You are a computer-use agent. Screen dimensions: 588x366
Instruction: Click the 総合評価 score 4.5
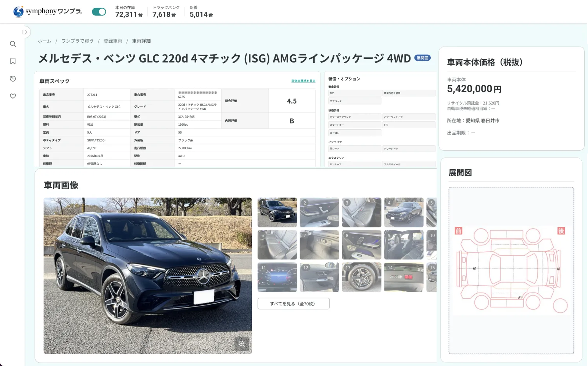(x=292, y=101)
